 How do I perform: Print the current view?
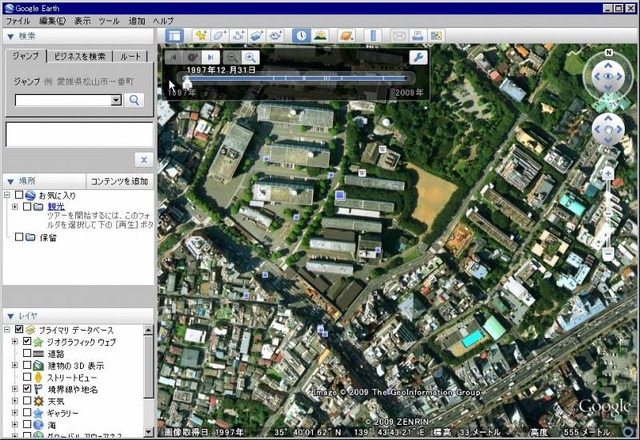pos(417,36)
